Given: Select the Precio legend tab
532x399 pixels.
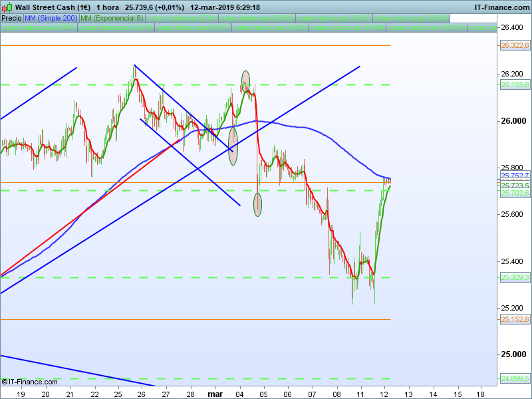Looking at the screenshot, I should pos(11,18).
